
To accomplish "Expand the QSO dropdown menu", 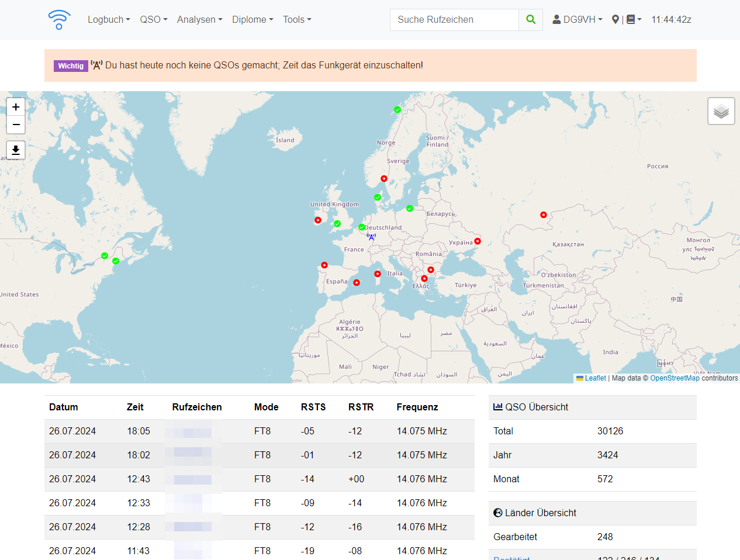I will tap(153, 19).
